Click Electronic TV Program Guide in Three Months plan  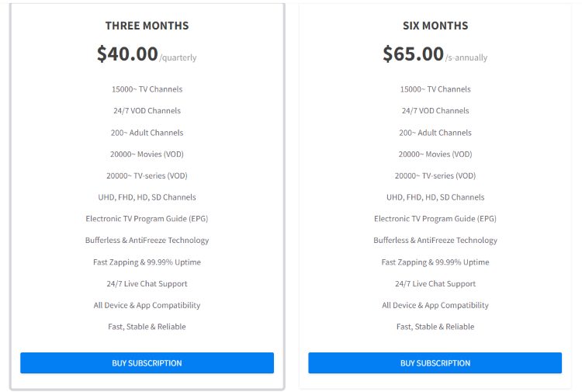[x=147, y=219]
